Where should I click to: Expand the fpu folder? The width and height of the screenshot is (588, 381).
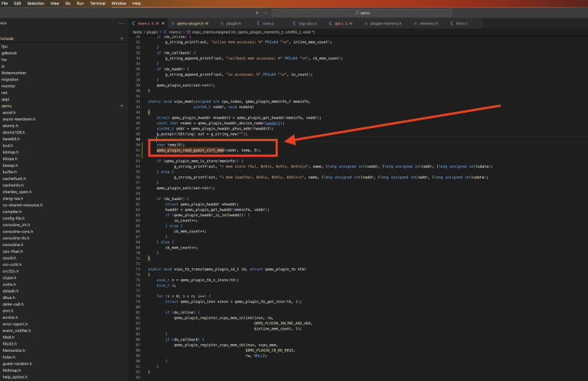[x=5, y=47]
